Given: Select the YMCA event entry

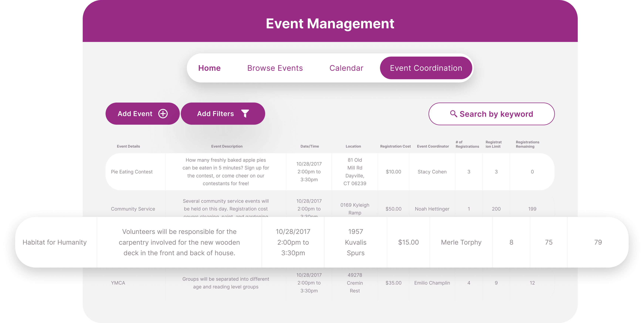Looking at the screenshot, I should click(x=118, y=283).
